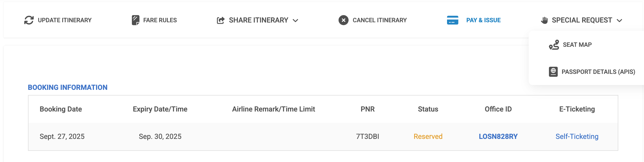Viewport: 644px width, 162px height.
Task: Click the Cancel Itinerary X icon
Action: (x=343, y=20)
